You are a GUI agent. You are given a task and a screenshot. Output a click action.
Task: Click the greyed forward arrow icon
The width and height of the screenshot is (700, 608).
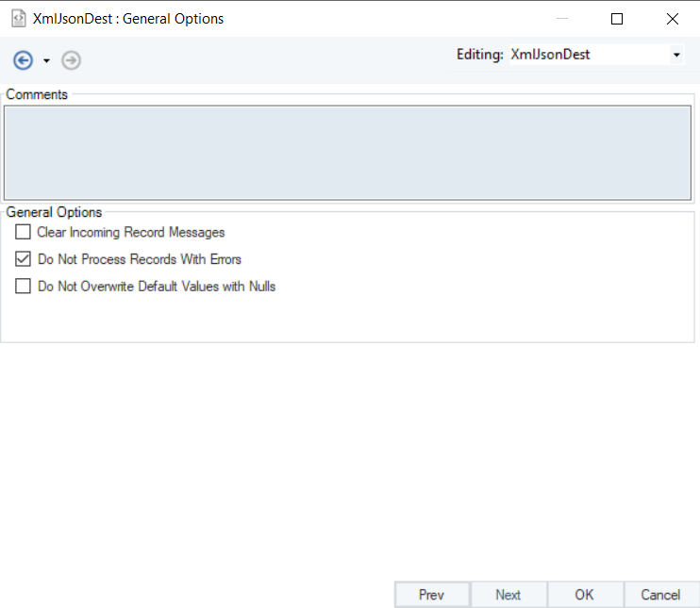[71, 60]
